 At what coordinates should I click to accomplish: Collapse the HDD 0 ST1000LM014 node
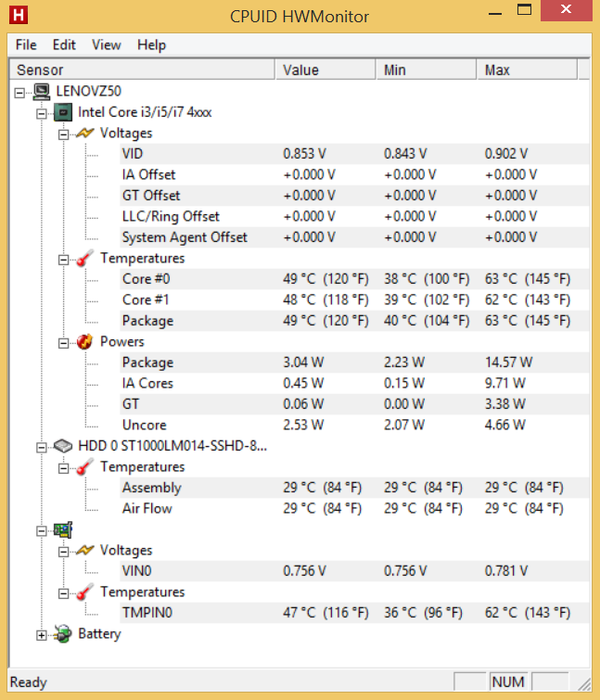(41, 447)
